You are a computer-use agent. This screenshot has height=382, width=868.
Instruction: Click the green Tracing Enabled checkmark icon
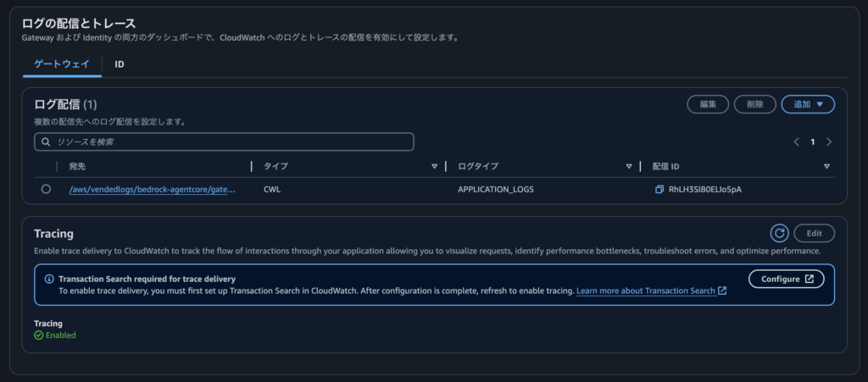coord(38,335)
